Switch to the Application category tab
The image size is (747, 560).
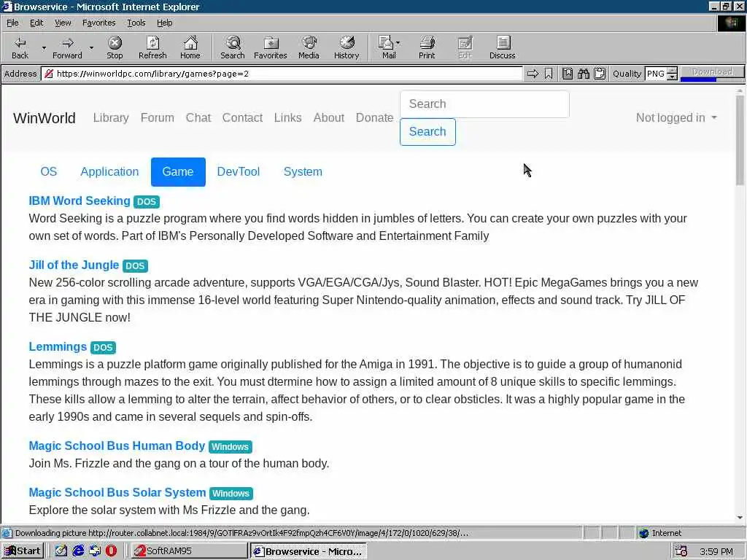pos(109,172)
